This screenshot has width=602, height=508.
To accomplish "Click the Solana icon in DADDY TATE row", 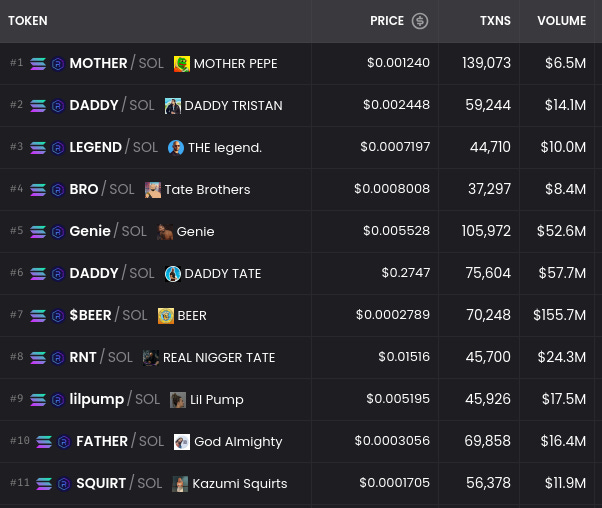I will coord(38,274).
